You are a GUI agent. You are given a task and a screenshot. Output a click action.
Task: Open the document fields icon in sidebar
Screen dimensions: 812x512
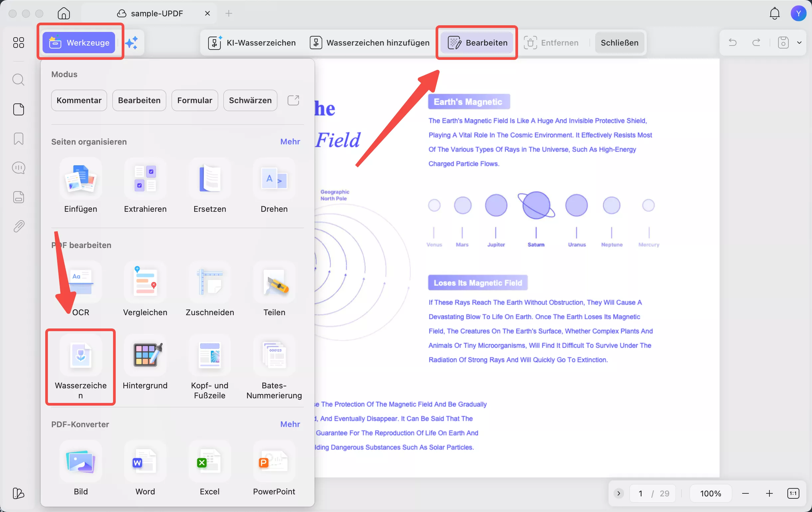click(x=19, y=197)
